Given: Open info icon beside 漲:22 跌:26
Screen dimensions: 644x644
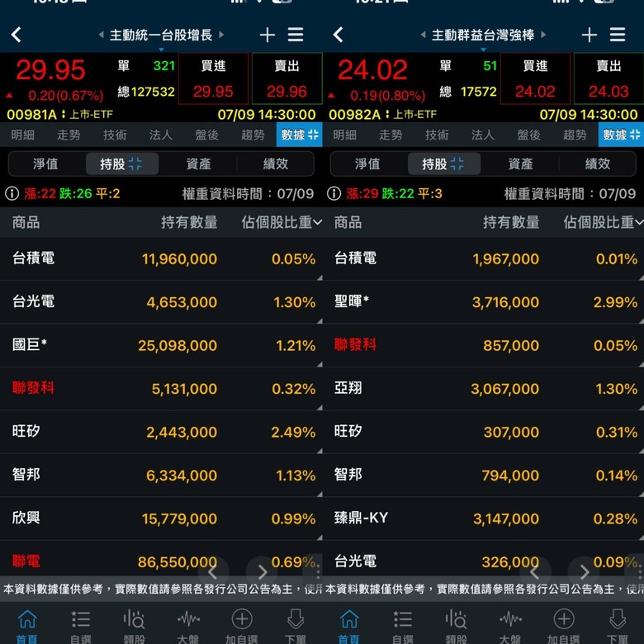Looking at the screenshot, I should point(12,193).
